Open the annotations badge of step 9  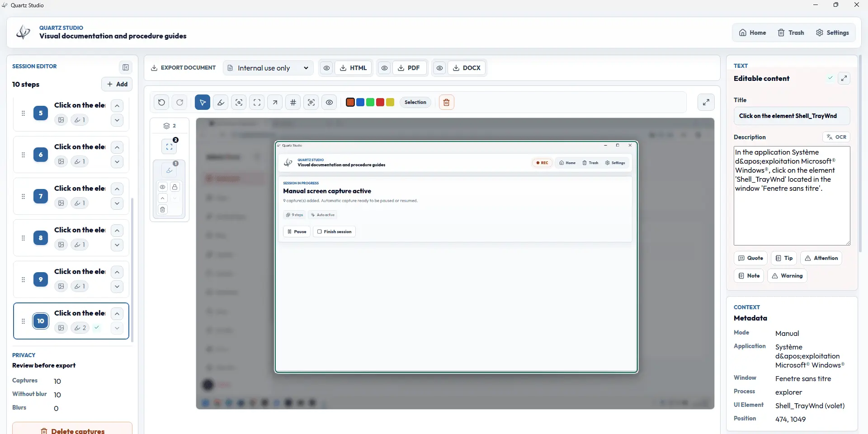[x=80, y=286]
